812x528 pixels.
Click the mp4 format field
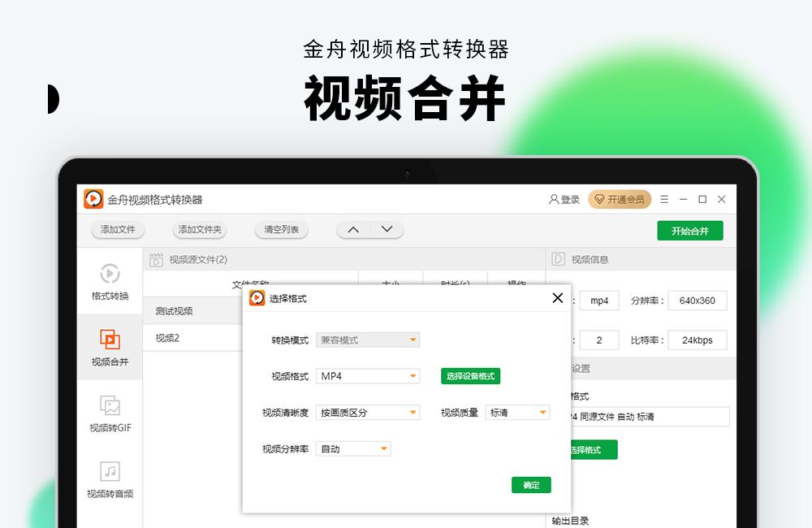pyautogui.click(x=599, y=301)
